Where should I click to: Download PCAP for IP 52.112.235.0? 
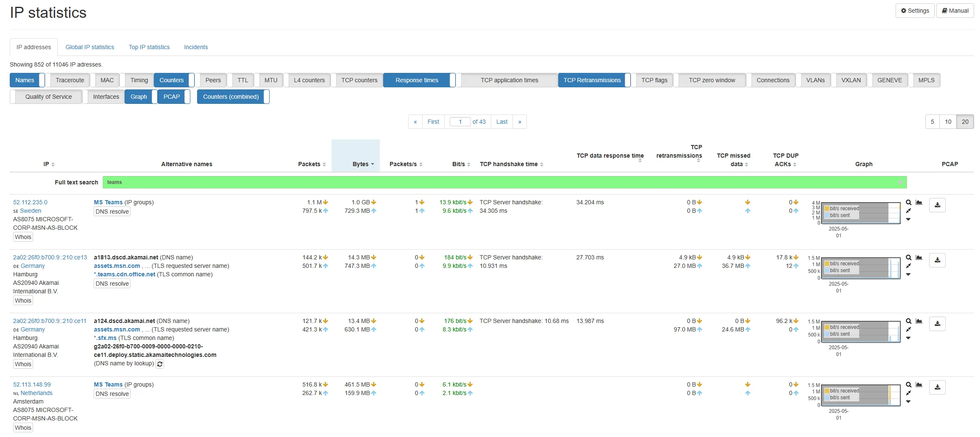937,205
